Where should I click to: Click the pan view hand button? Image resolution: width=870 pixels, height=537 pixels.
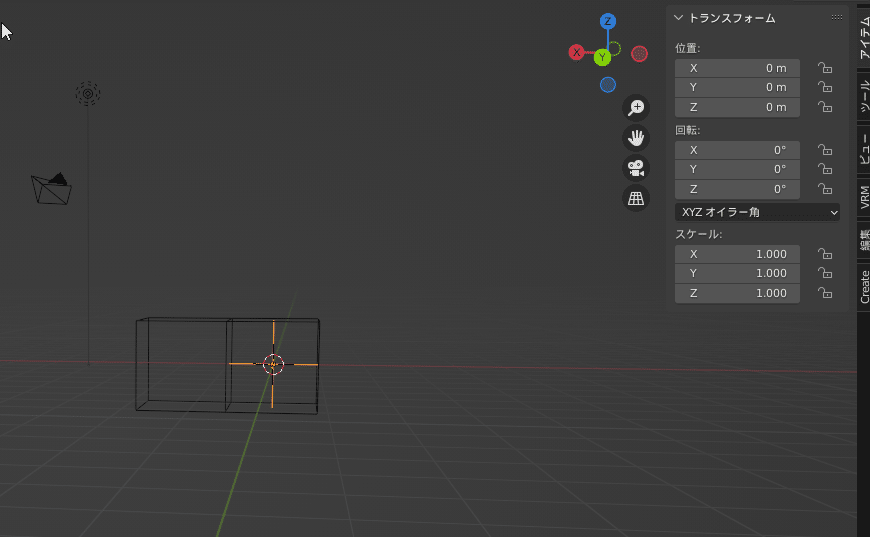coord(636,138)
